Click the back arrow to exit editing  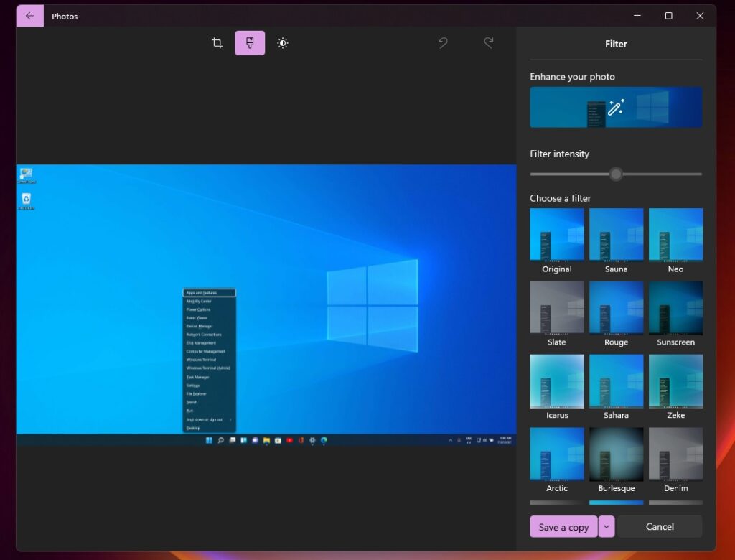click(29, 15)
